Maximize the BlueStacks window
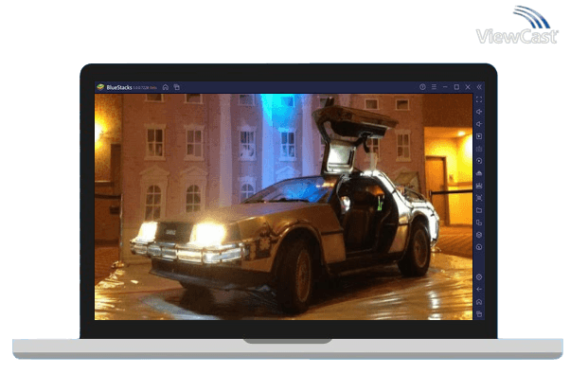This screenshot has width=570, height=392. coord(456,87)
